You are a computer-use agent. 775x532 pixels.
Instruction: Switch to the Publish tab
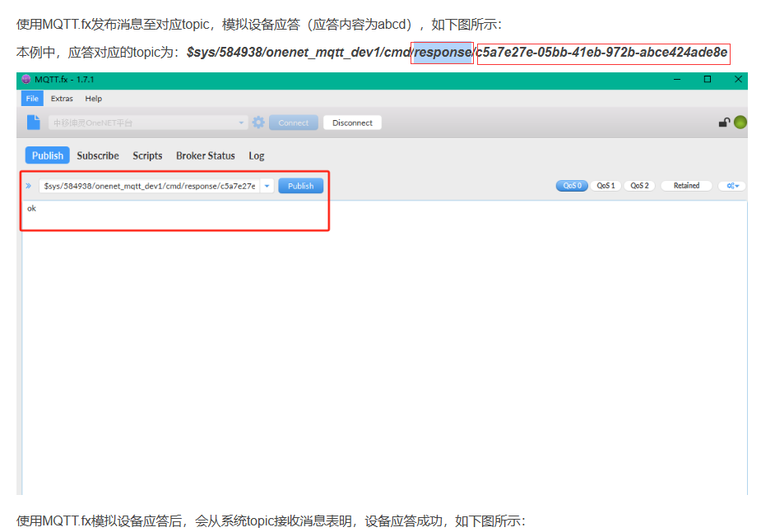coord(48,155)
